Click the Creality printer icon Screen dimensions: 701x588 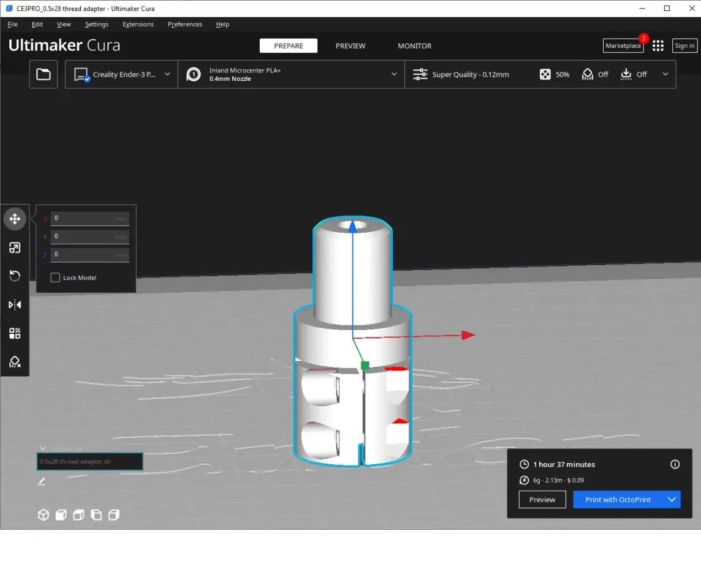(x=82, y=75)
